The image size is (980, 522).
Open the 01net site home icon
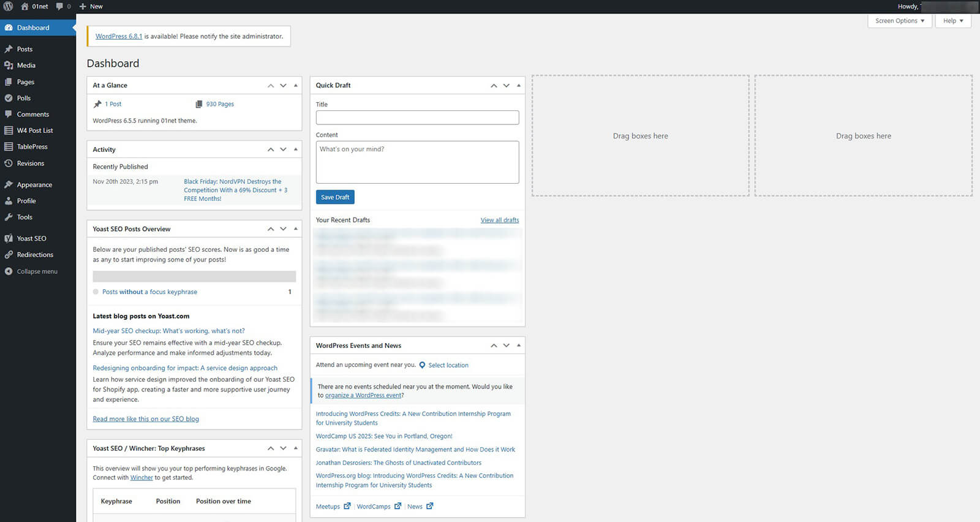click(24, 6)
